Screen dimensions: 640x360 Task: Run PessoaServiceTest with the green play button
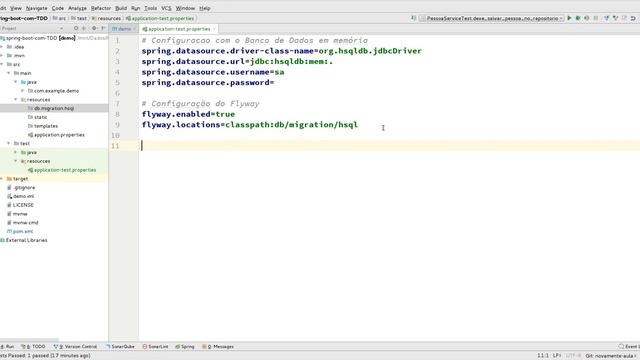coord(569,18)
